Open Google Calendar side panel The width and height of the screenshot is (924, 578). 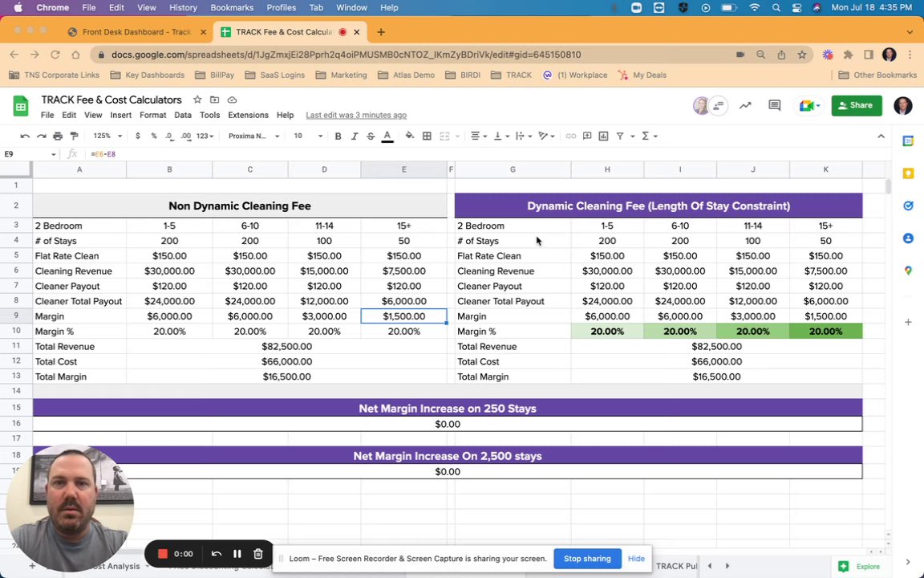coord(908,141)
